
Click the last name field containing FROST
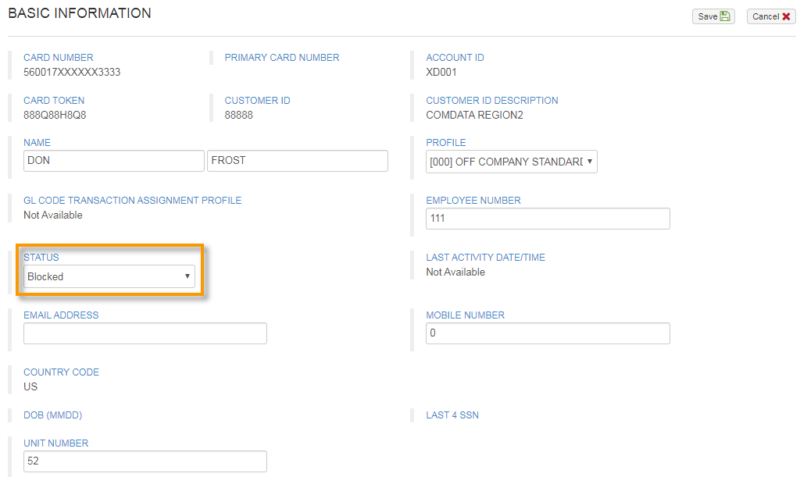(297, 161)
